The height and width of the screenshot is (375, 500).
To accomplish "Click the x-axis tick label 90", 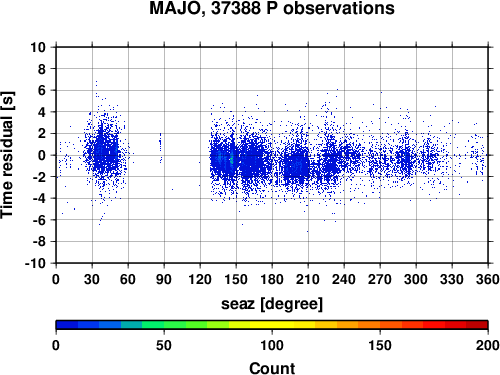I will (164, 279).
